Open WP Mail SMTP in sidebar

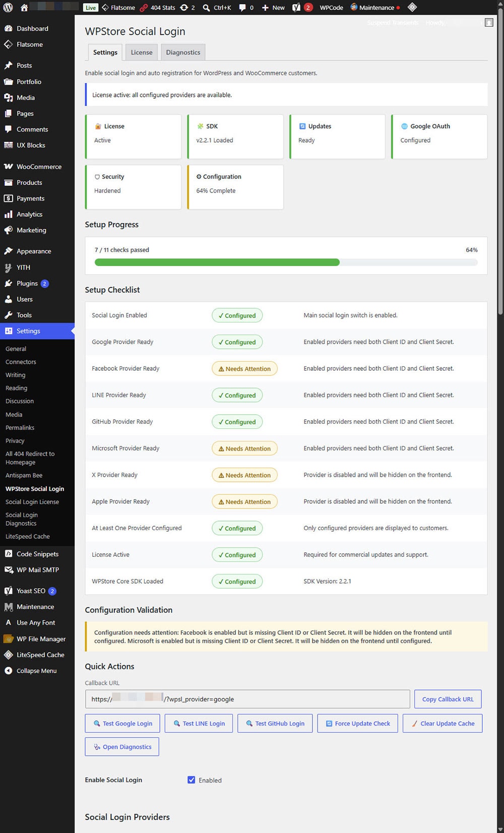37,570
